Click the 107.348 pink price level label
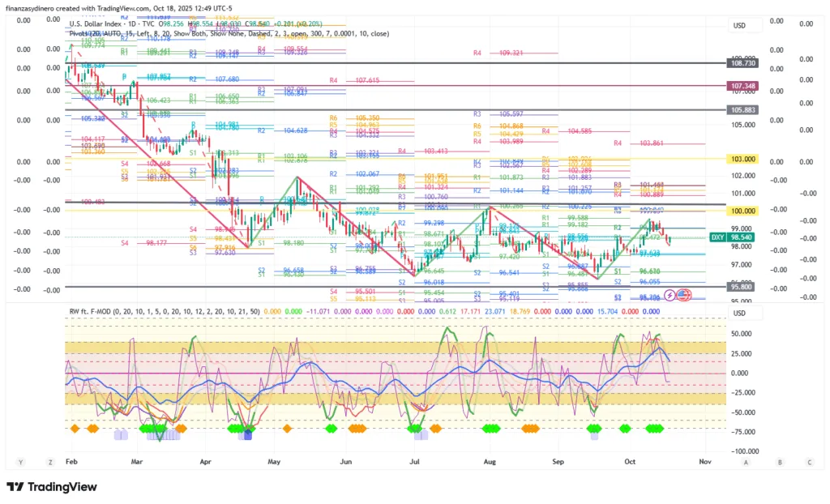The height and width of the screenshot is (504, 830). pos(742,86)
